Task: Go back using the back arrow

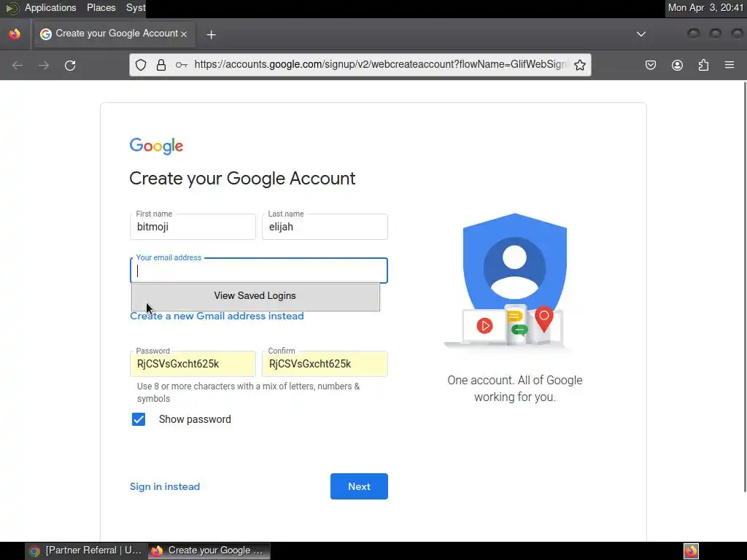Action: pyautogui.click(x=18, y=65)
